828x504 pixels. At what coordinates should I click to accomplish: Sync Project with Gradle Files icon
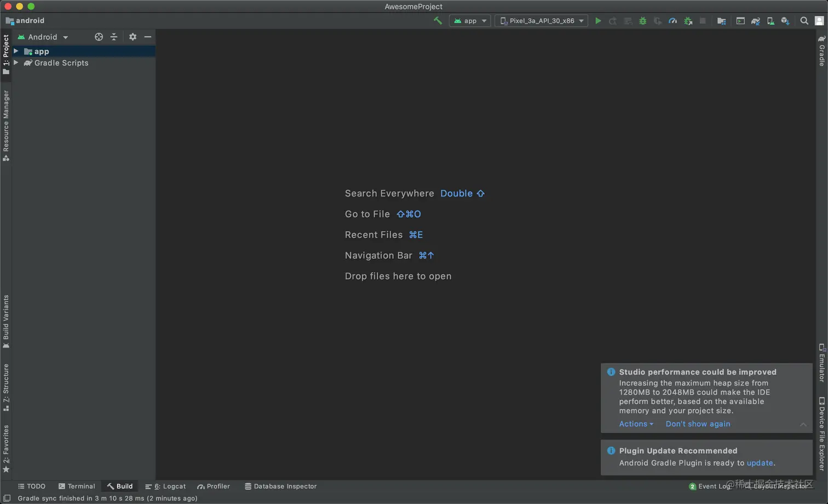tap(756, 21)
